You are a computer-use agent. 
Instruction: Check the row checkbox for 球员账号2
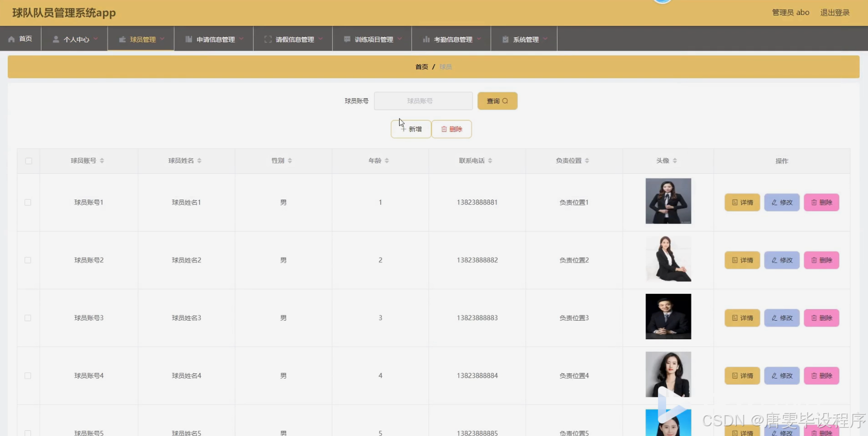pyautogui.click(x=28, y=260)
